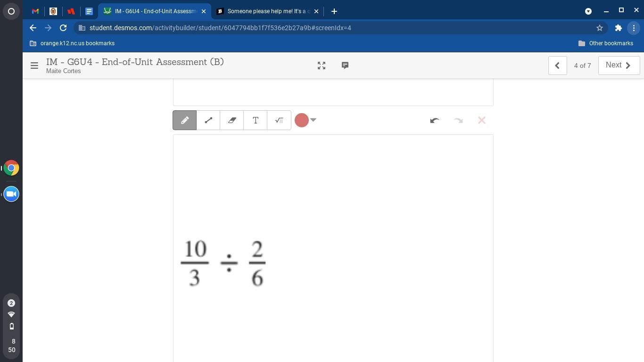
Task: Open the '4 of 7' screen counter
Action: (582, 66)
